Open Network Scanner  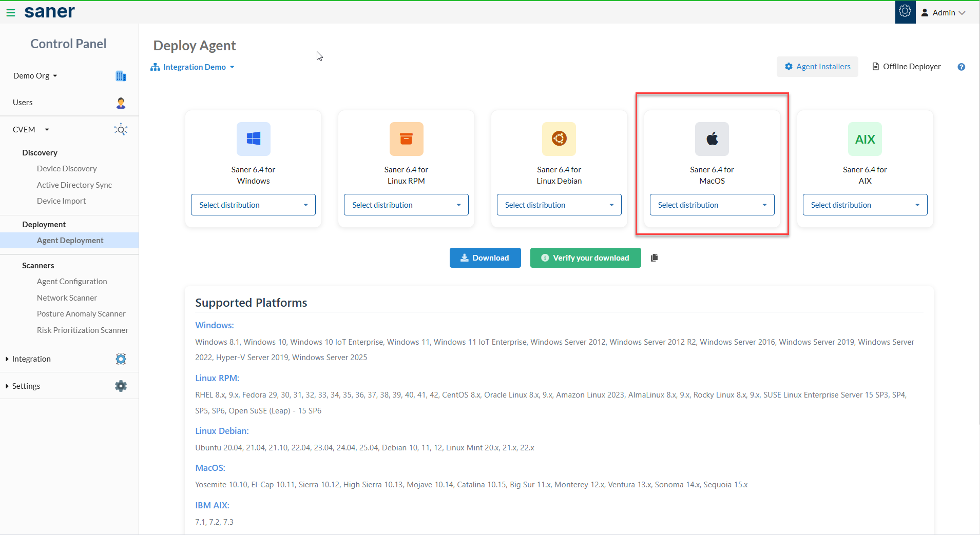[x=67, y=298]
